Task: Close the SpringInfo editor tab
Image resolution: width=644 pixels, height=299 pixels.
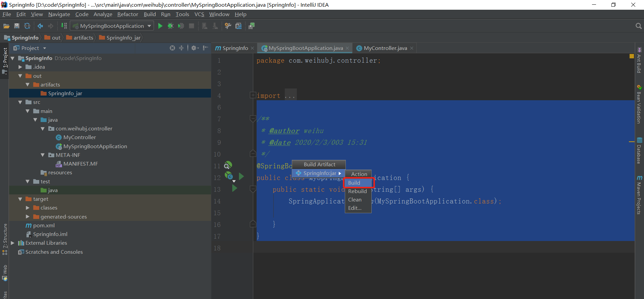Action: [x=252, y=48]
